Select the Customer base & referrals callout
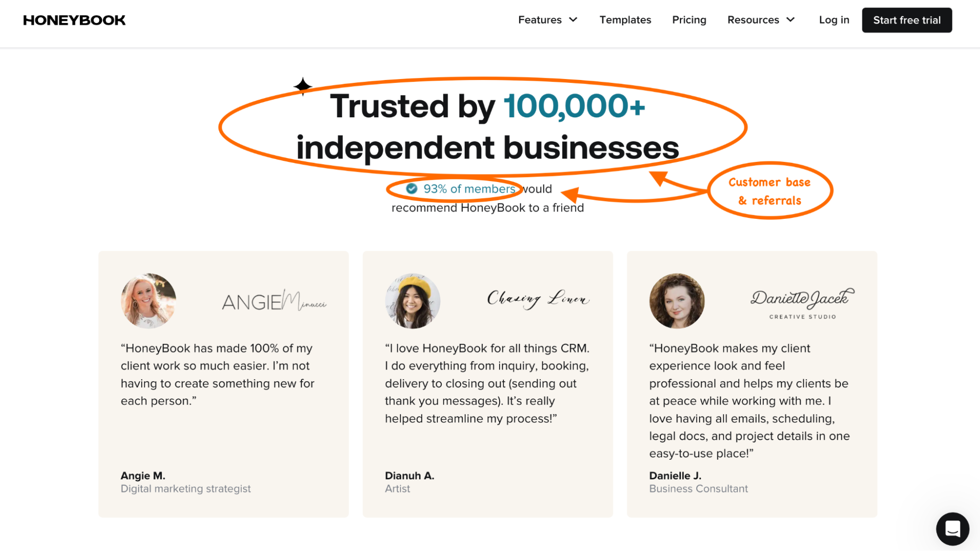 pyautogui.click(x=770, y=191)
